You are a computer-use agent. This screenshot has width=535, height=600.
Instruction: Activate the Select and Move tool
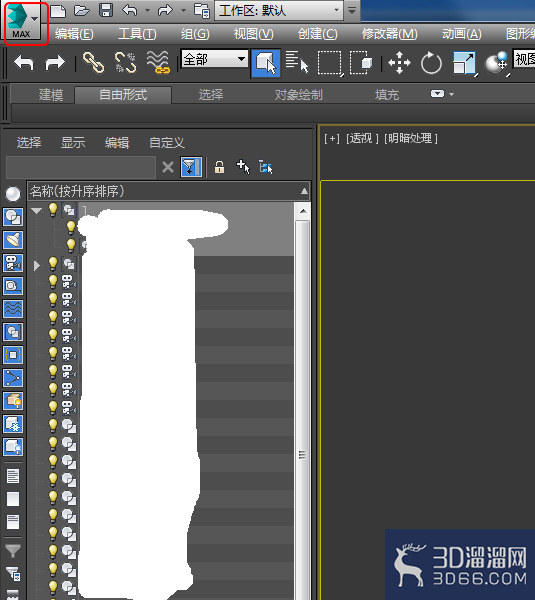tap(399, 63)
